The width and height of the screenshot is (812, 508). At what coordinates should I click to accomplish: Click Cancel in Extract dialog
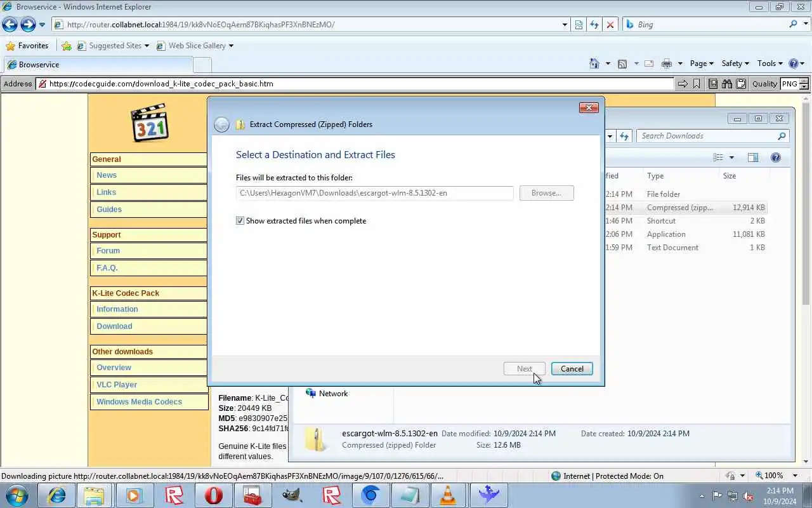tap(572, 369)
